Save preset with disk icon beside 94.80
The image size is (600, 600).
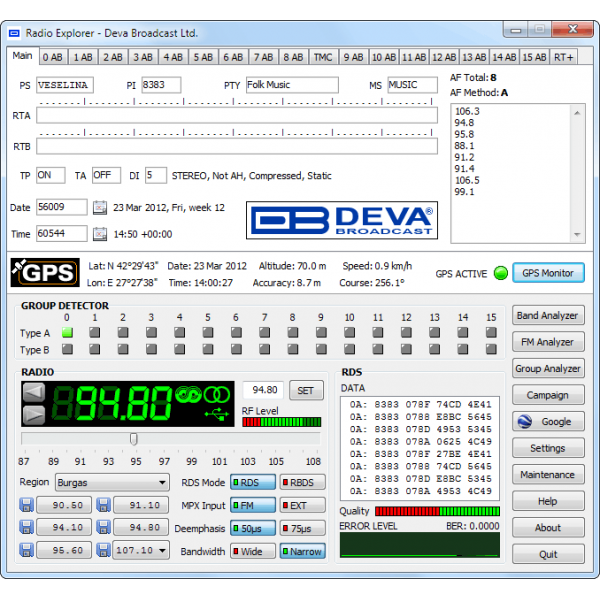(x=103, y=528)
